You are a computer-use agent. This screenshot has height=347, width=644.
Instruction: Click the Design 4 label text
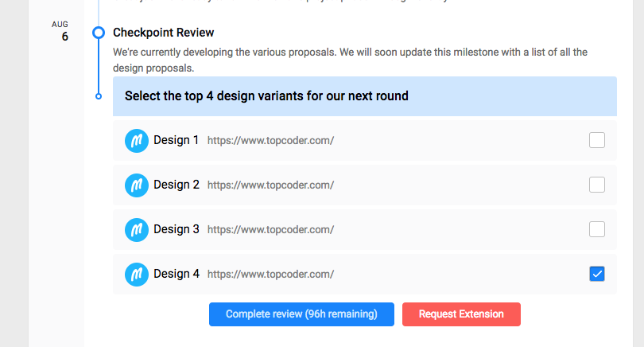(x=177, y=274)
